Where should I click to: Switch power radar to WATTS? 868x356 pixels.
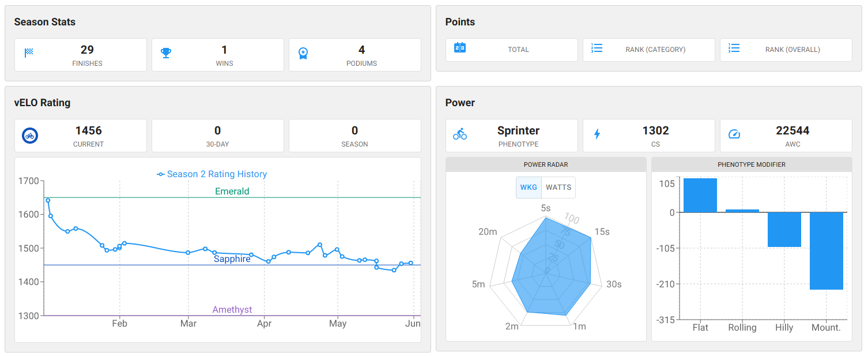coord(558,188)
